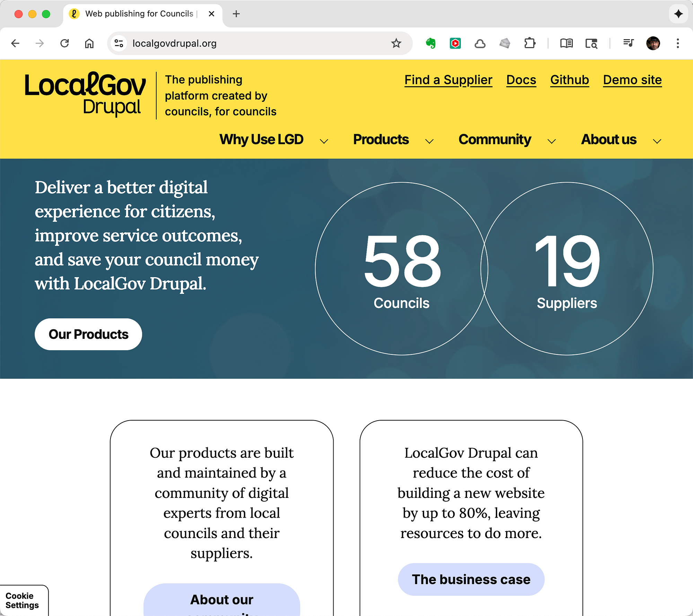Open the Extensions puzzle-piece menu
The width and height of the screenshot is (693, 616).
point(530,43)
